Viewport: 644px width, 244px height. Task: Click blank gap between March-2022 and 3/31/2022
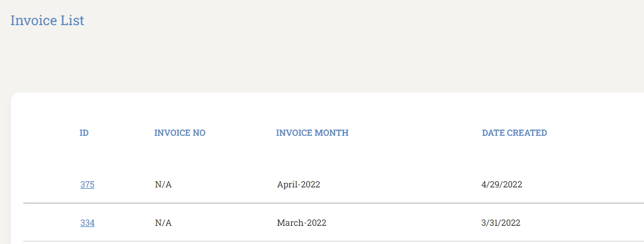point(403,223)
